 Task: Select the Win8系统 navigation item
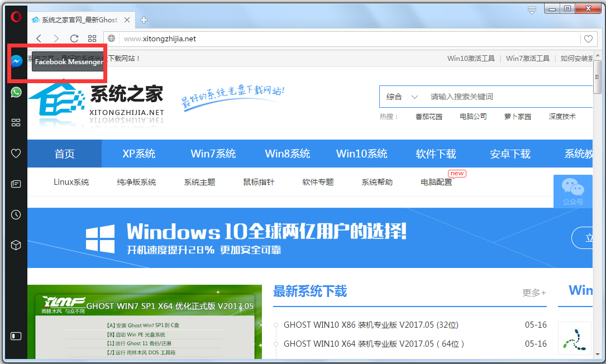click(x=287, y=154)
